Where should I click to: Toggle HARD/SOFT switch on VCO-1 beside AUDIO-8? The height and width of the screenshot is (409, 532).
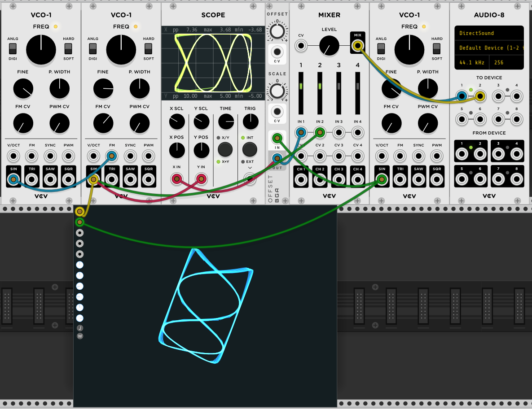coord(437,49)
